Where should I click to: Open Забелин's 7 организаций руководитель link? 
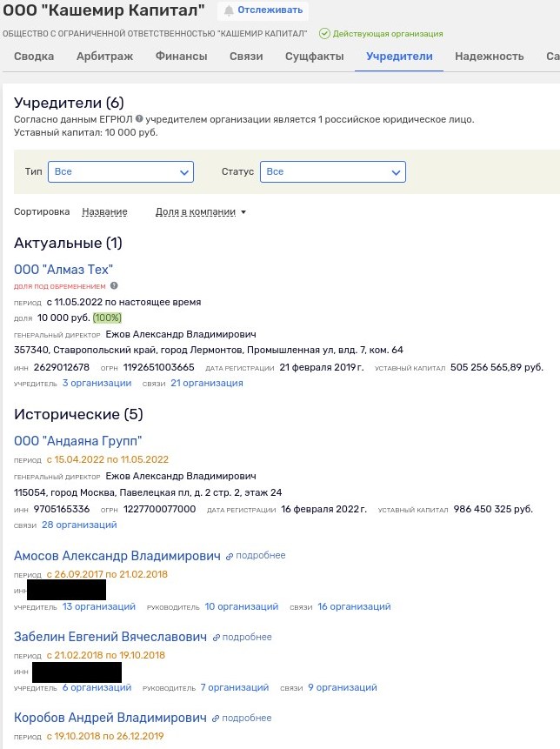pos(235,687)
